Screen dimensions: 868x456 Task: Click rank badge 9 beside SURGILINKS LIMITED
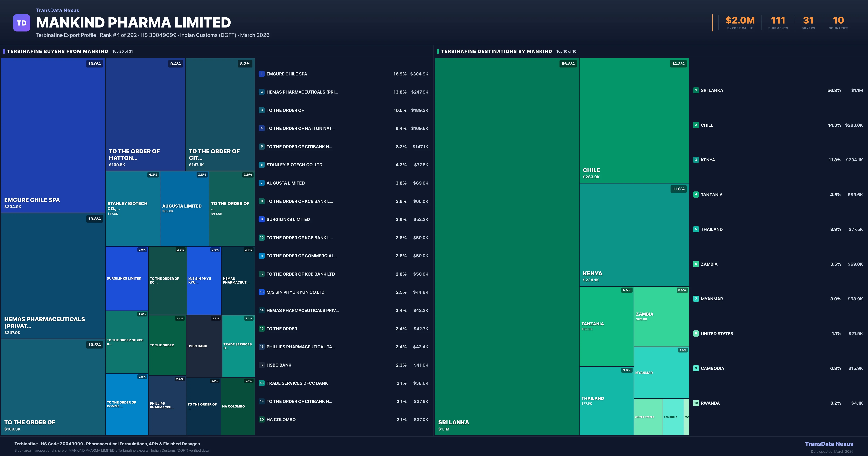tap(261, 219)
